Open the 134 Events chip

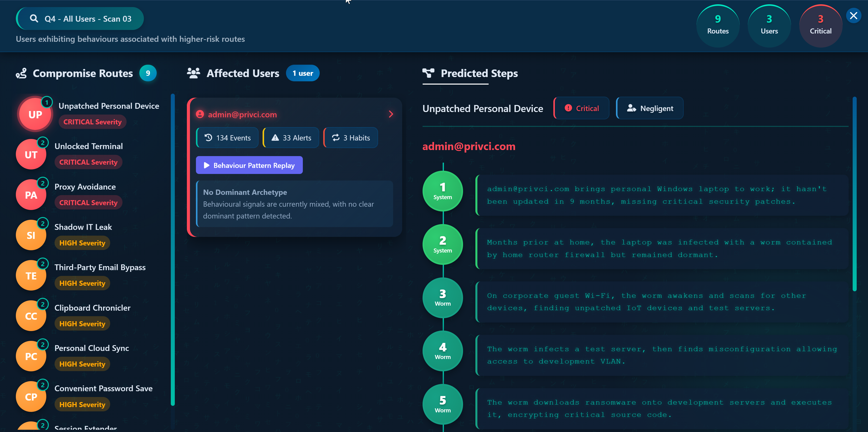228,138
